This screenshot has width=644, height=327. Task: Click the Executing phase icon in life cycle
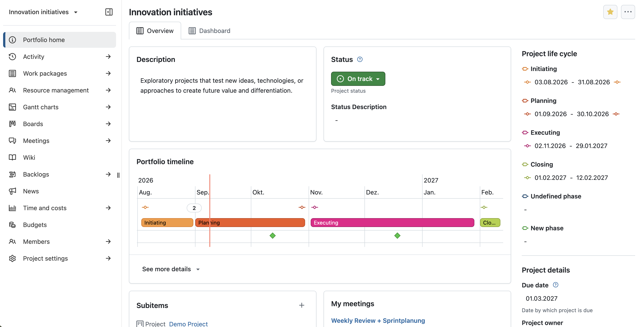coord(525,132)
